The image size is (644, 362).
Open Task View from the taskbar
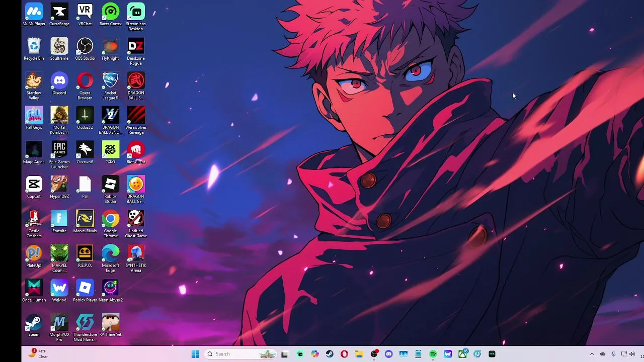pyautogui.click(x=285, y=354)
